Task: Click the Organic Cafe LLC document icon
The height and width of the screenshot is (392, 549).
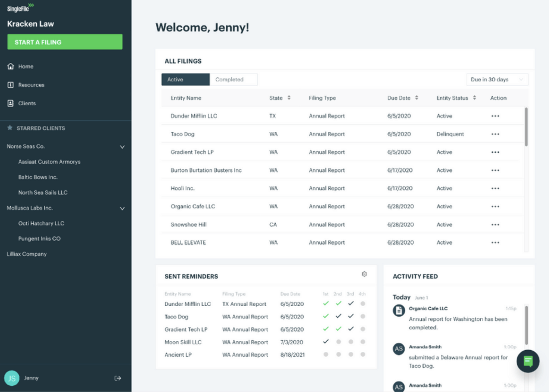Action: 399,310
